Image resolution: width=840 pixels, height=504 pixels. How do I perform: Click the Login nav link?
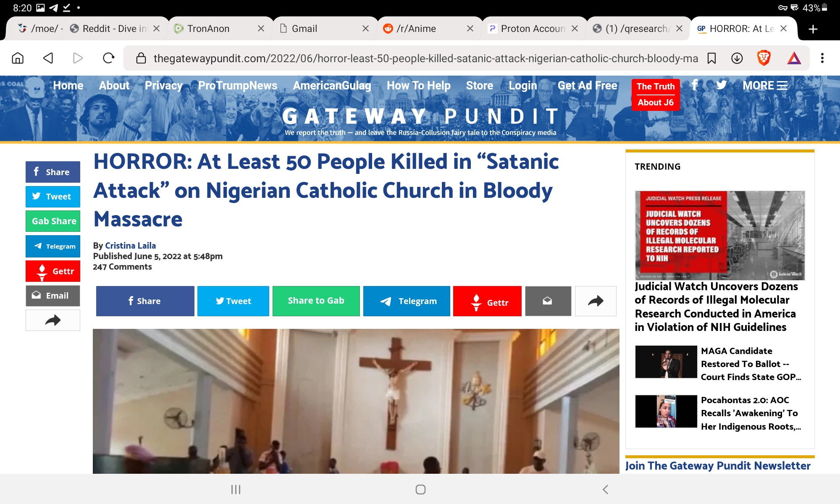tap(522, 86)
